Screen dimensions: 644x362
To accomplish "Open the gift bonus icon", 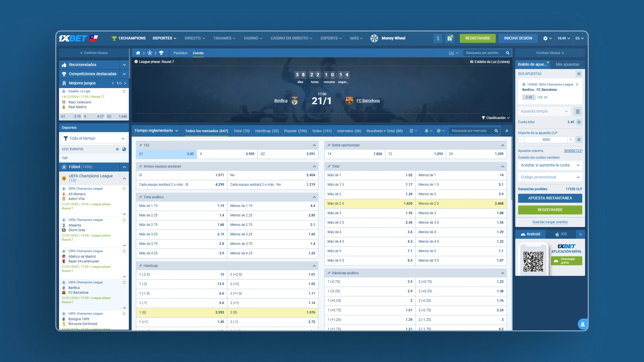I will point(449,38).
